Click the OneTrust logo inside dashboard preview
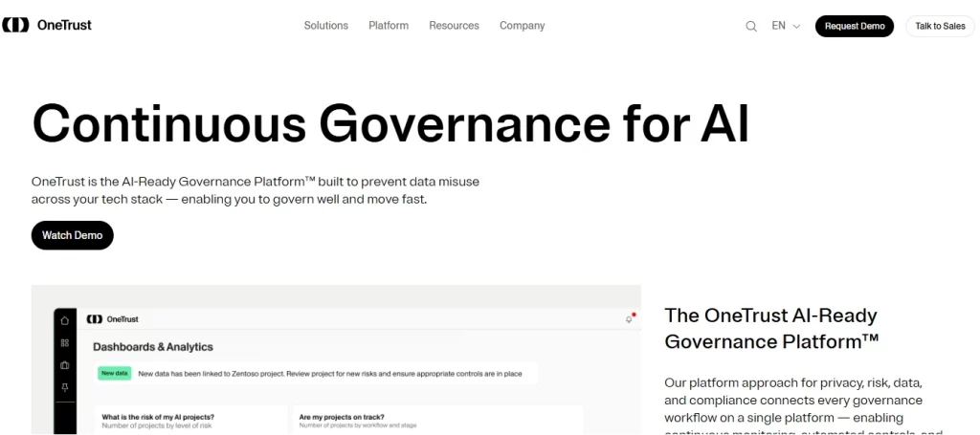 113,319
